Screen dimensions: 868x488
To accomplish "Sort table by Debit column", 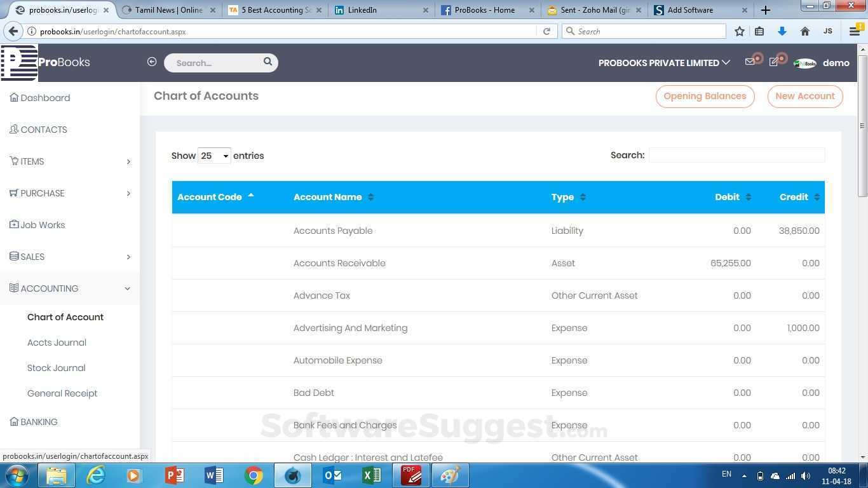I will click(x=732, y=197).
